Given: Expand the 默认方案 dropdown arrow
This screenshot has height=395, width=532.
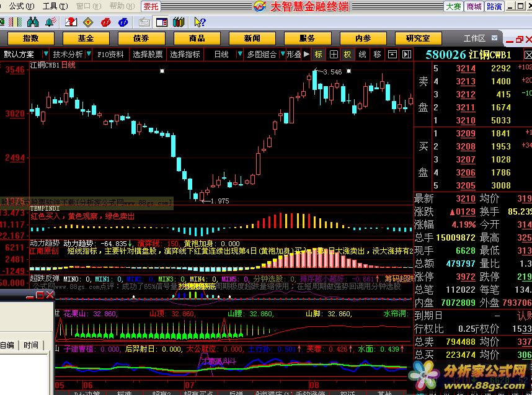Looking at the screenshot, I should point(46,54).
